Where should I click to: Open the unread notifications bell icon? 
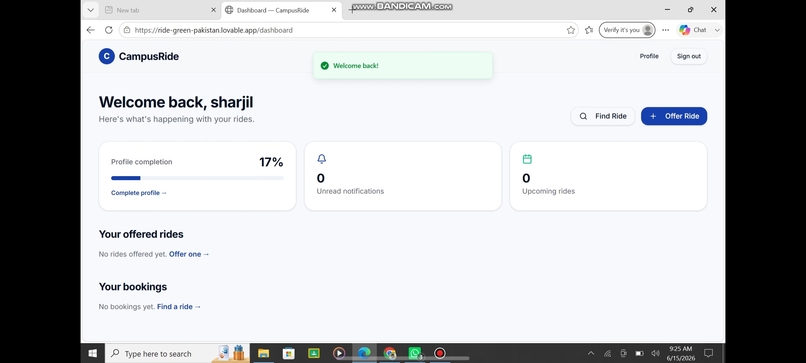pos(322,159)
